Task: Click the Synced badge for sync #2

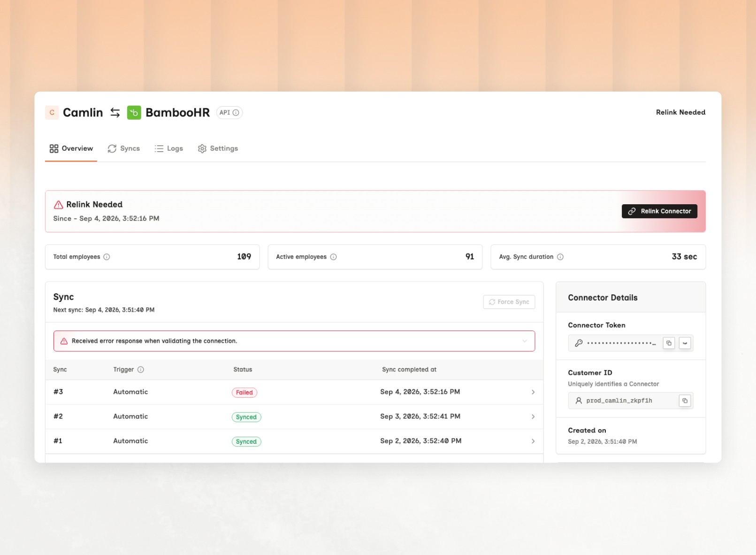Action: pos(246,417)
